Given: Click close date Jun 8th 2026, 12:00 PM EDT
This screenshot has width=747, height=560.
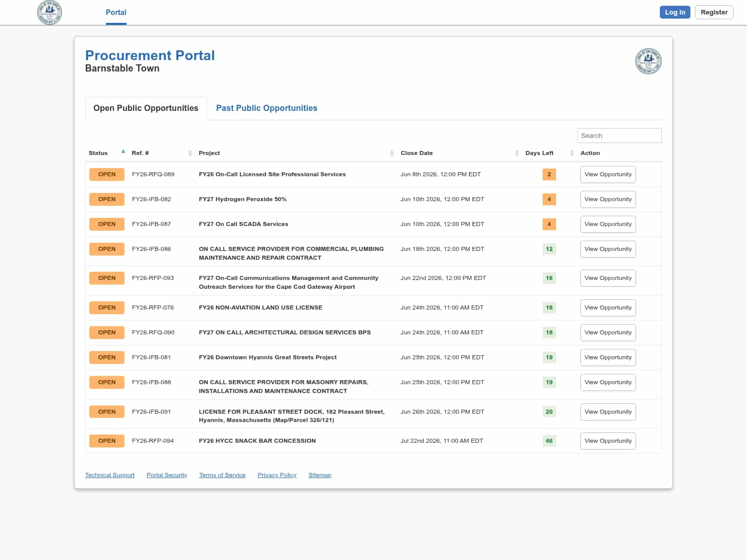Looking at the screenshot, I should pyautogui.click(x=440, y=174).
